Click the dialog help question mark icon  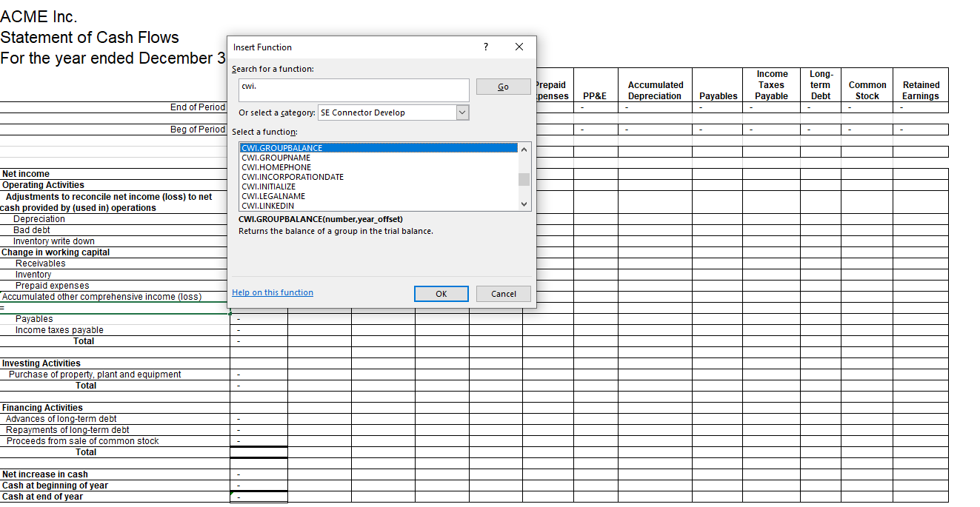485,47
